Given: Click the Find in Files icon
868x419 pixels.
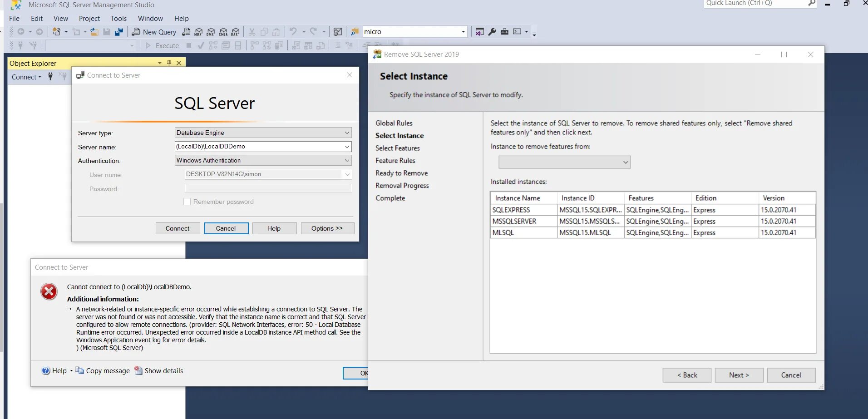Looking at the screenshot, I should coord(355,32).
